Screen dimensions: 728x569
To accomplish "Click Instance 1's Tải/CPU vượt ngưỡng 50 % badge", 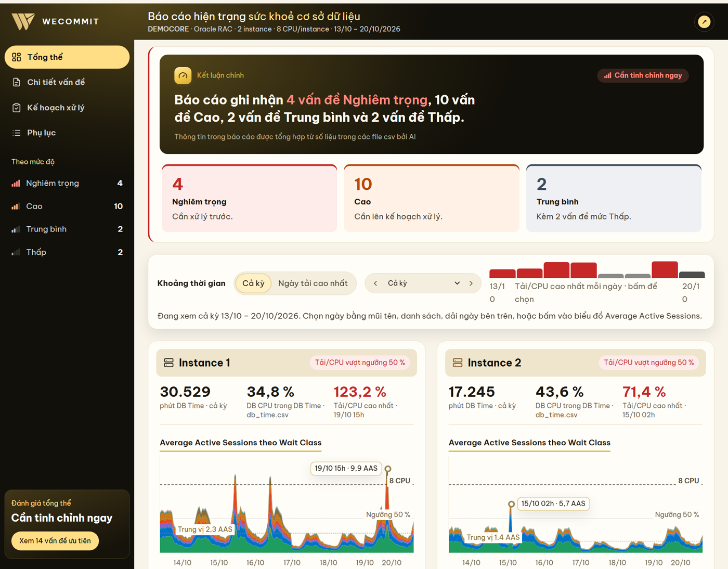I will pos(360,363).
